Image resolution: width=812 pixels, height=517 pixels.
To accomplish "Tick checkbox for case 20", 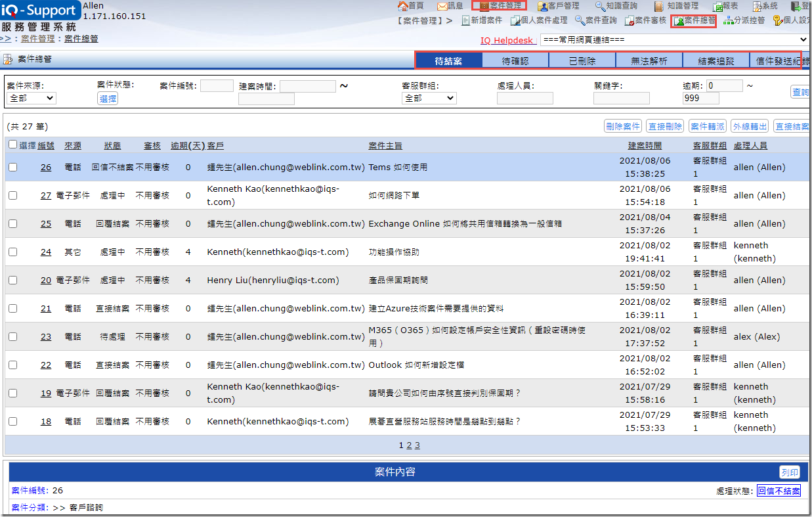I will click(12, 281).
